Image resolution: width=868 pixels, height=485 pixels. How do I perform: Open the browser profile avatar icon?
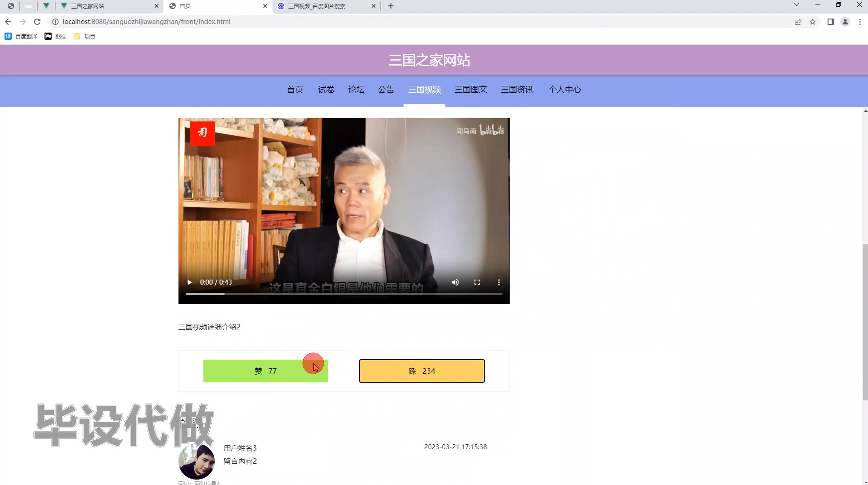click(845, 22)
